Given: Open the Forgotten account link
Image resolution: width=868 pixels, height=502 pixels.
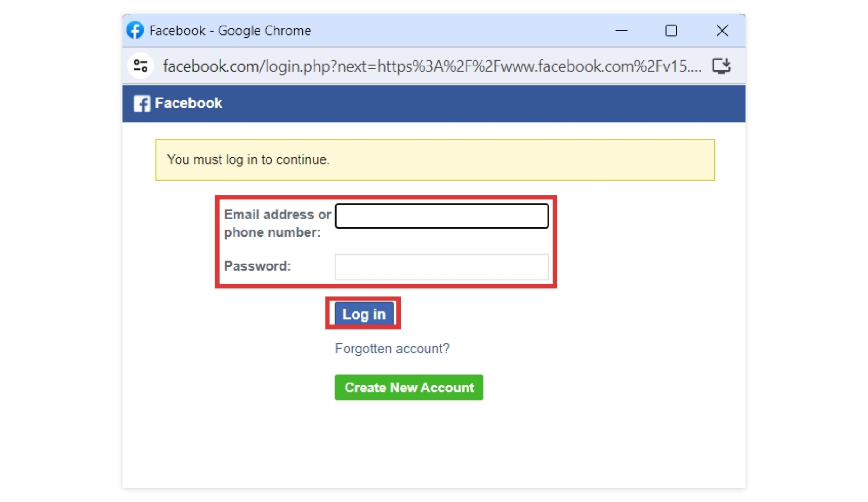Looking at the screenshot, I should point(392,348).
